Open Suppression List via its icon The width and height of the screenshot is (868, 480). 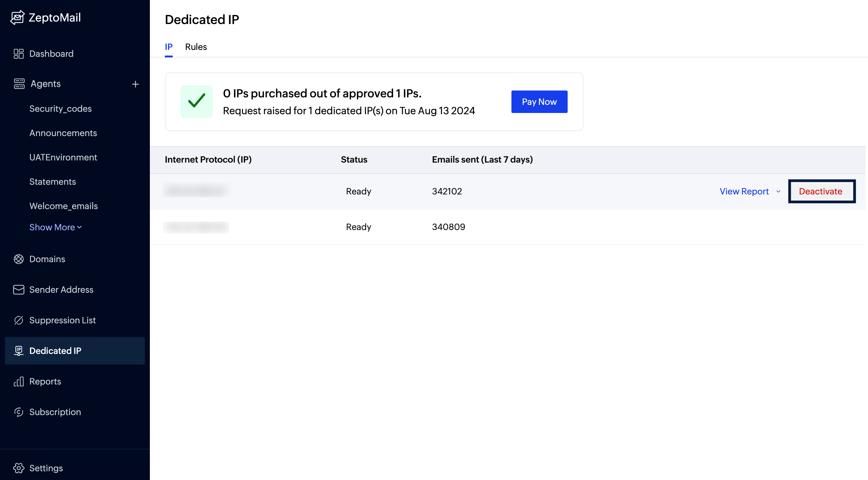point(18,320)
